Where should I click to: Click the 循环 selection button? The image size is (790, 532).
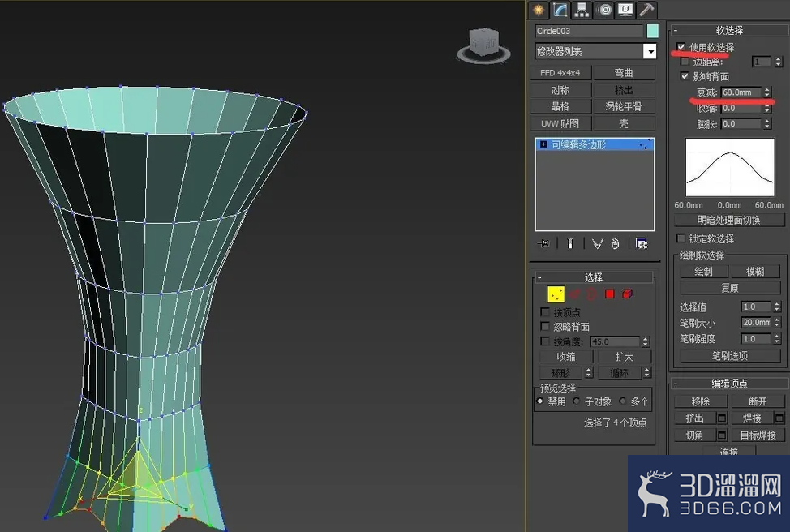point(619,373)
